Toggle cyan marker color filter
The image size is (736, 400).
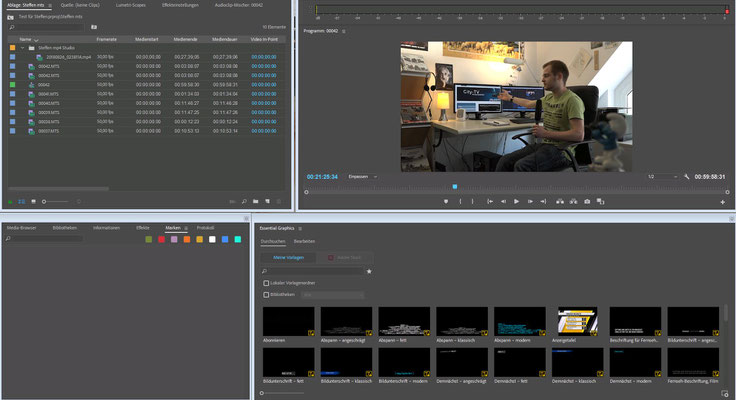(x=238, y=239)
